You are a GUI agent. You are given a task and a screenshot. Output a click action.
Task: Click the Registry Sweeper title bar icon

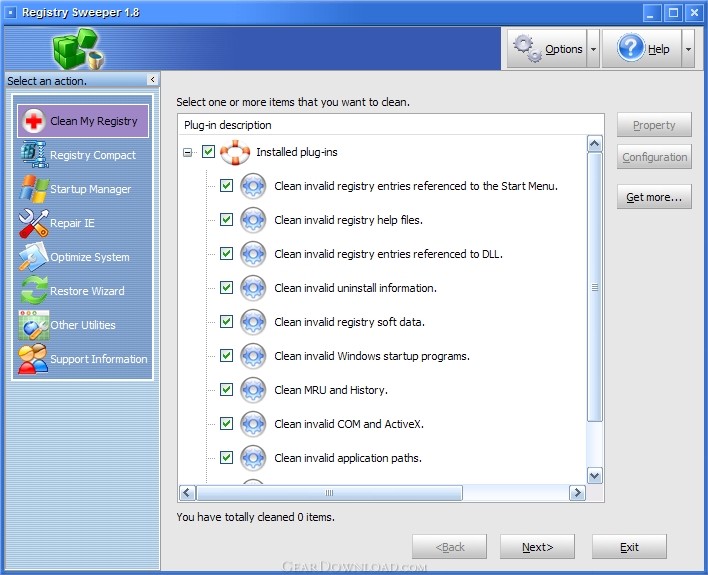[x=12, y=12]
